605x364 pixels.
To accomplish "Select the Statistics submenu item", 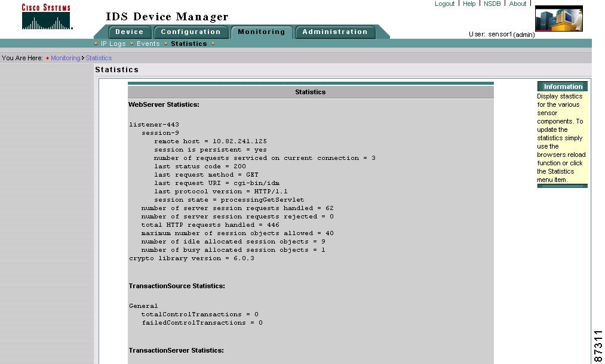I will (189, 44).
